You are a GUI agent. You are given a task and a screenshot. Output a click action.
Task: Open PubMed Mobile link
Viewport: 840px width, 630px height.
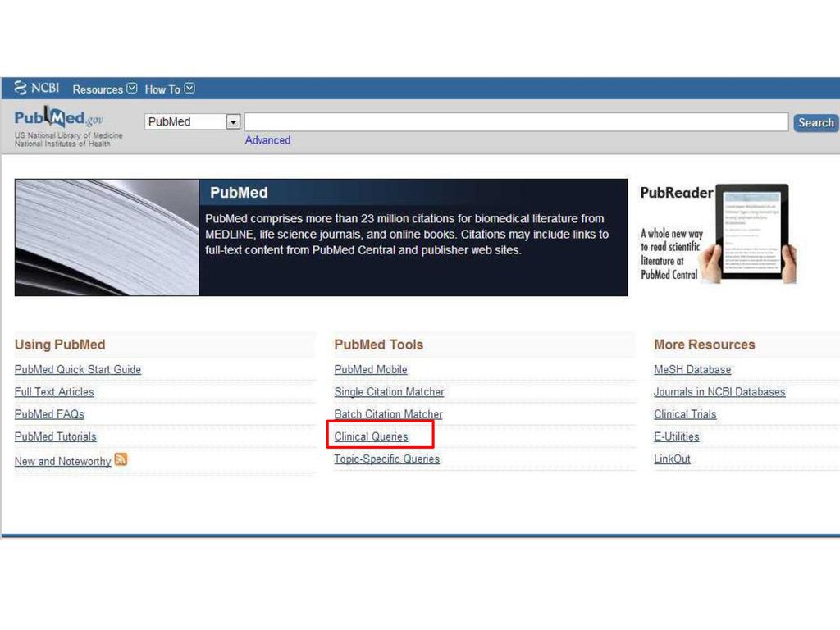(x=371, y=370)
